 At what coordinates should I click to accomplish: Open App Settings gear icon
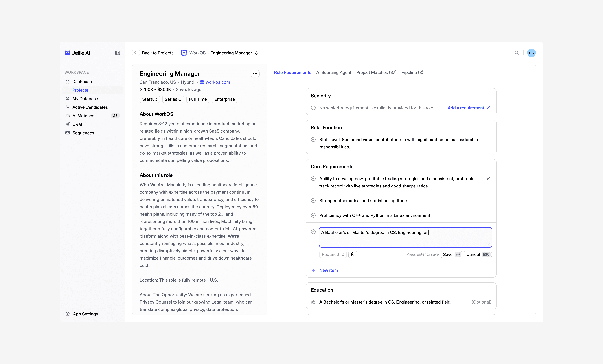point(68,314)
